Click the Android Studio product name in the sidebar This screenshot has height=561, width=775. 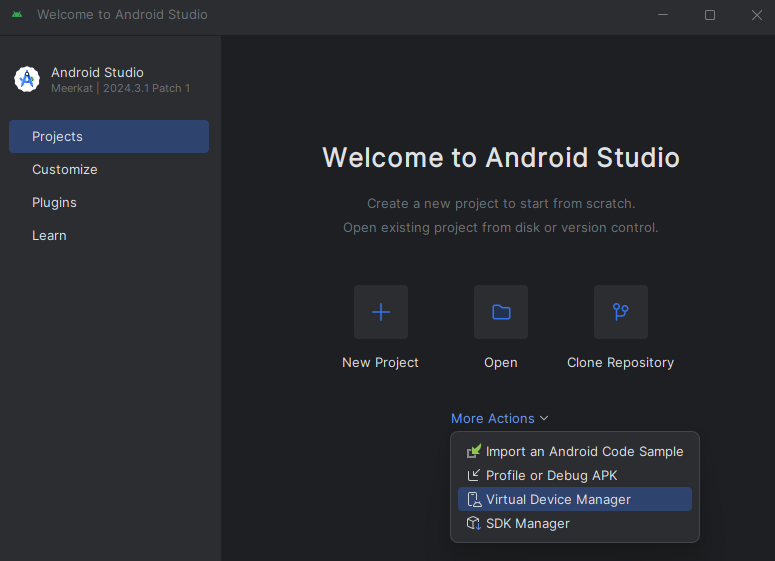[97, 73]
